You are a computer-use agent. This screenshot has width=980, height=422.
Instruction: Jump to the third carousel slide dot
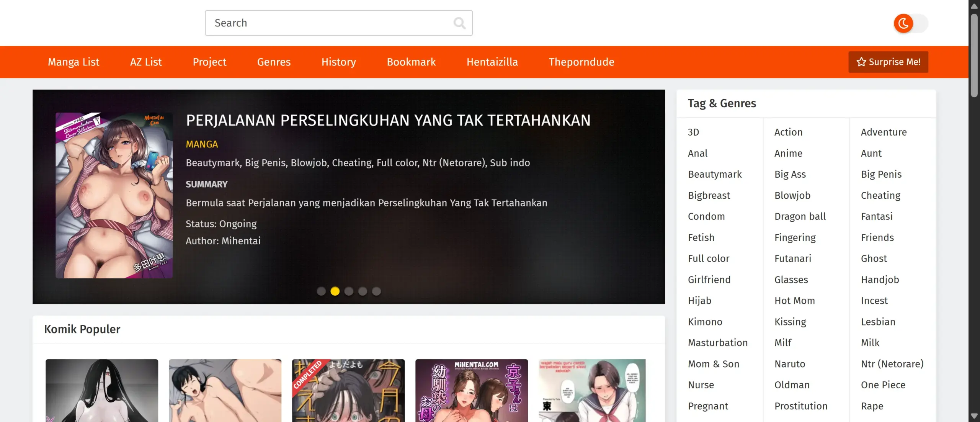(x=349, y=291)
